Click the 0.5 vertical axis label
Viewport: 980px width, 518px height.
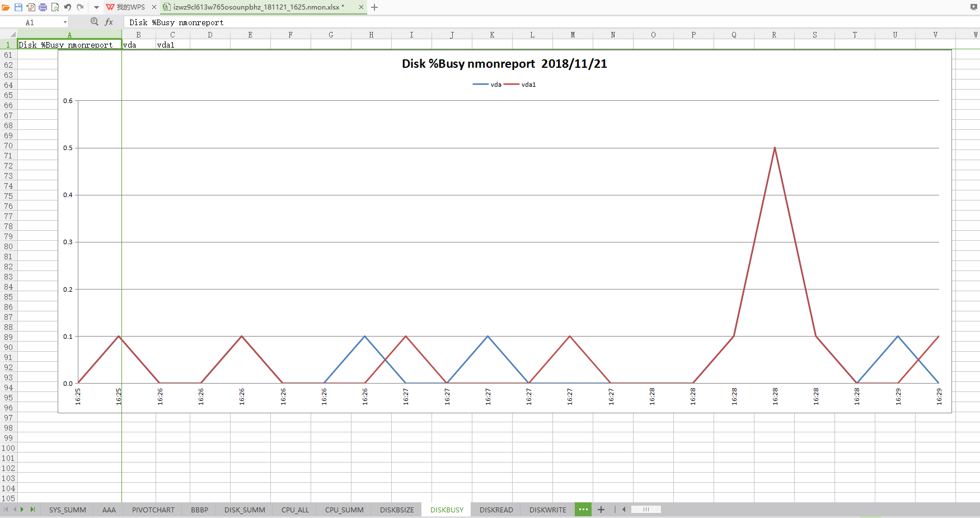68,148
